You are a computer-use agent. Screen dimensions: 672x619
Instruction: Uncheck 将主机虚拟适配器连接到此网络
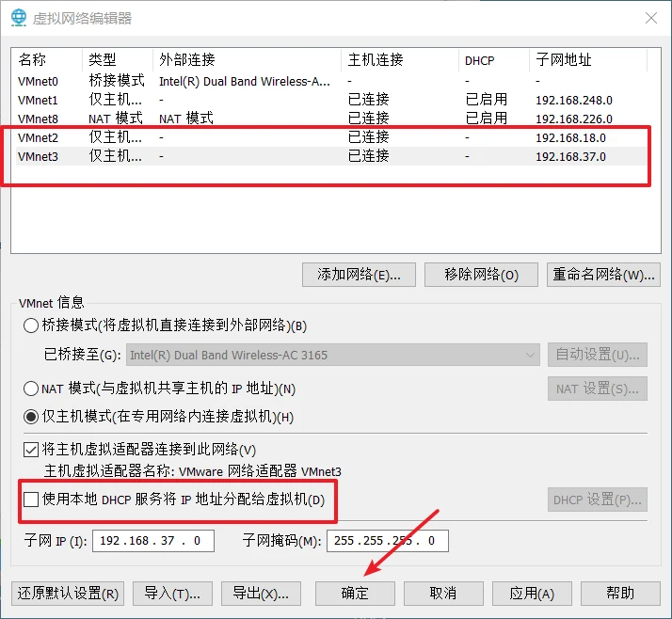point(31,450)
